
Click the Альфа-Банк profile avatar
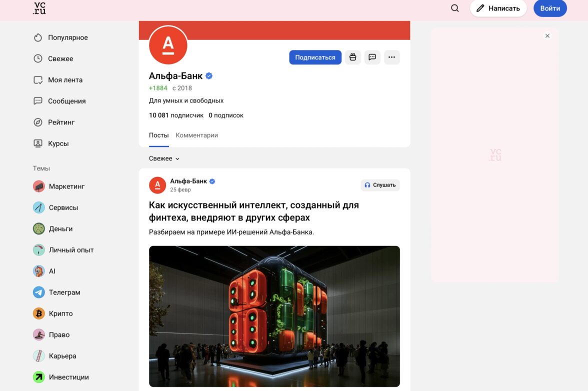(168, 45)
